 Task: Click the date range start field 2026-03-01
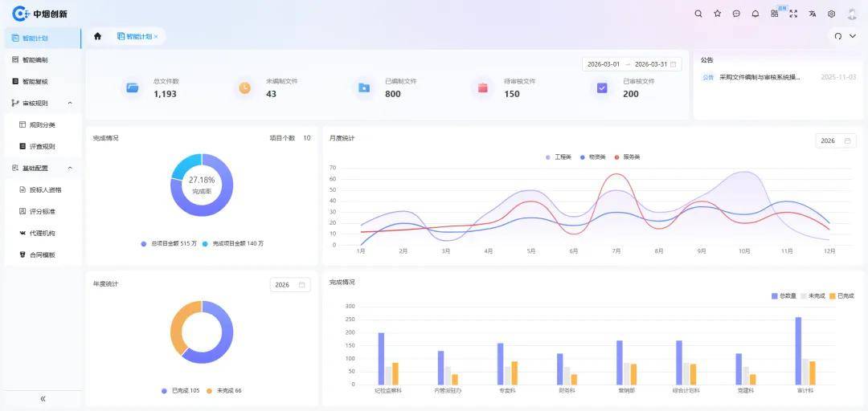[604, 64]
